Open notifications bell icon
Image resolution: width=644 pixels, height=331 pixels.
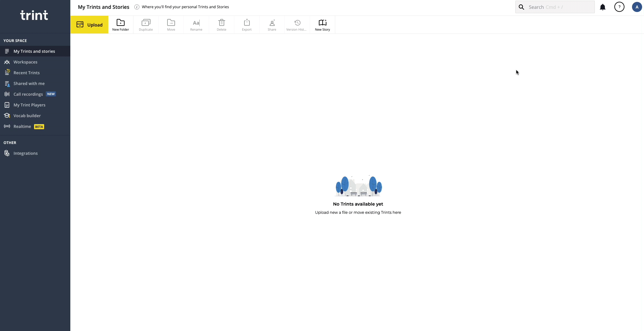[x=602, y=7]
